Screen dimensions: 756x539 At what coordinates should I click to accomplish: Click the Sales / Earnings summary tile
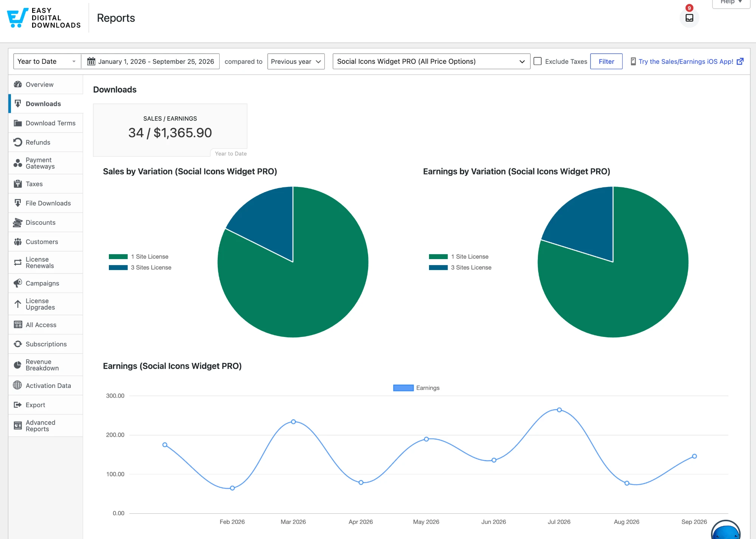pyautogui.click(x=170, y=130)
